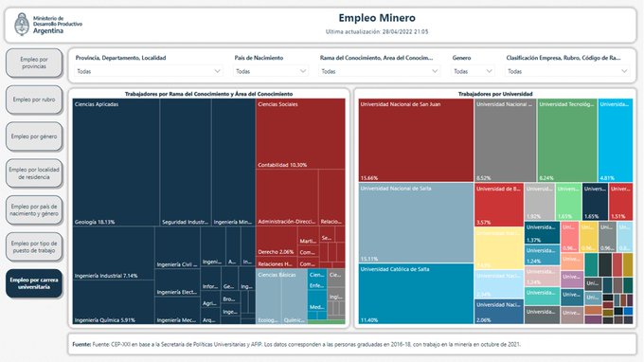
Task: Expand the Provincia, Departamento, Localidad dropdown
Action: coord(149,71)
